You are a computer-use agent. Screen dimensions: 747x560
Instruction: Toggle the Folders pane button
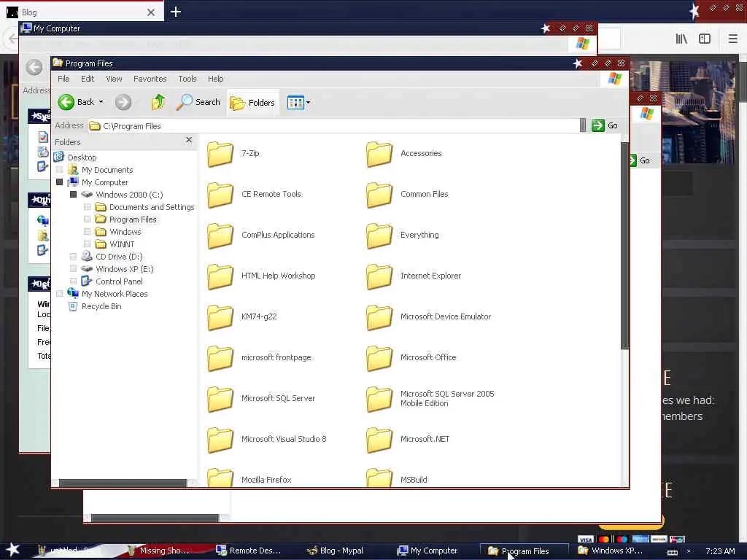click(252, 102)
